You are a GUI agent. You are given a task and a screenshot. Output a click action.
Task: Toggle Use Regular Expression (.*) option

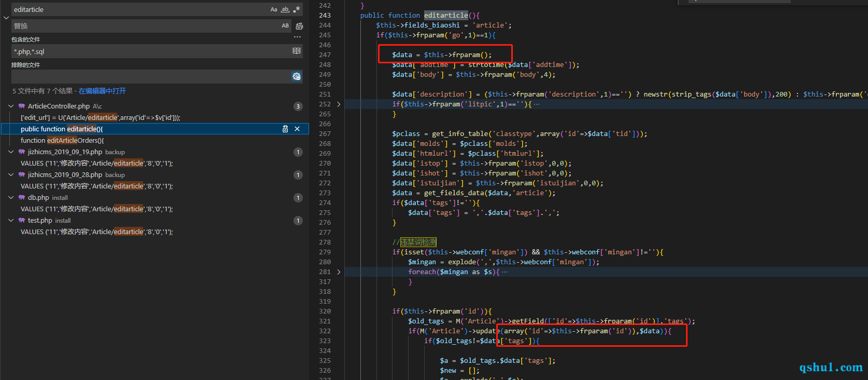297,9
